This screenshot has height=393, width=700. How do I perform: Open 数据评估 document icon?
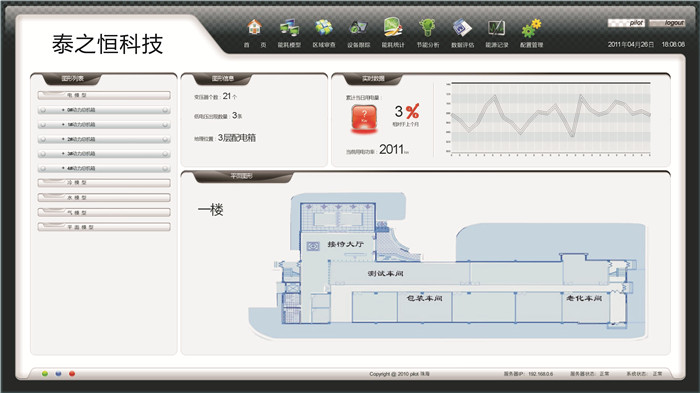click(x=462, y=28)
